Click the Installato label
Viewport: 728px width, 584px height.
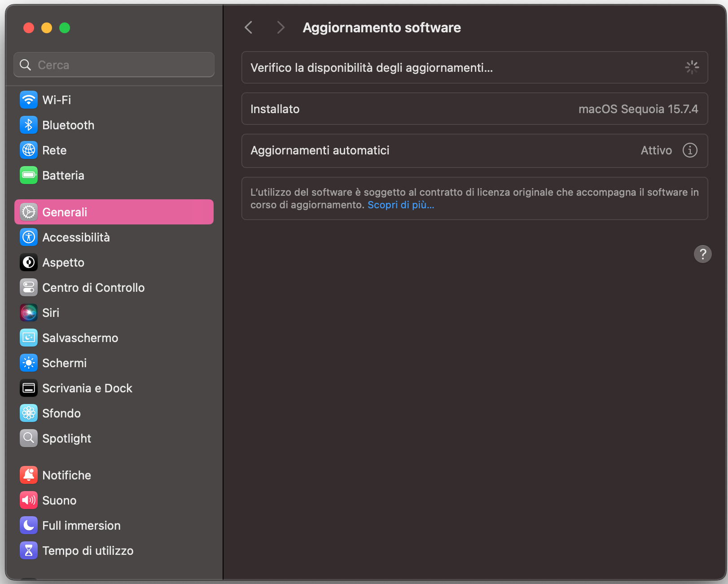275,109
